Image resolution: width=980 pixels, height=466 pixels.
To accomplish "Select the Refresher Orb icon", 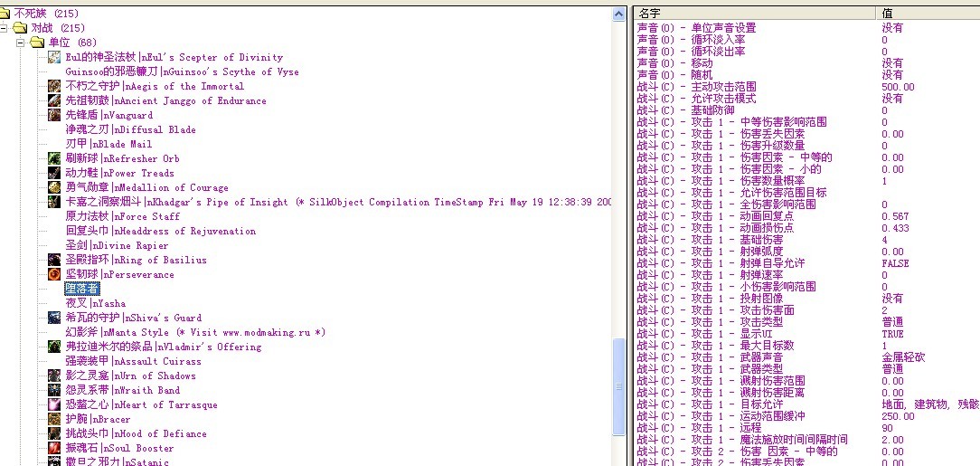I will (x=54, y=158).
